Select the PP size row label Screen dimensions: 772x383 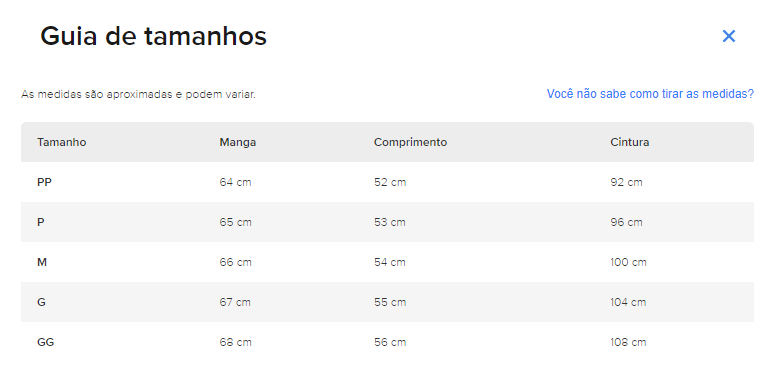point(44,182)
